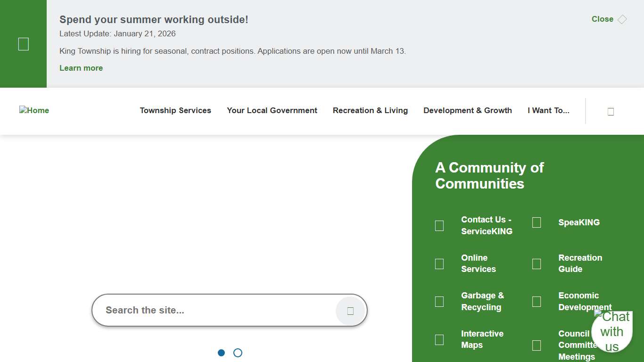
Task: Click the Chat with us bubble
Action: pos(612,331)
